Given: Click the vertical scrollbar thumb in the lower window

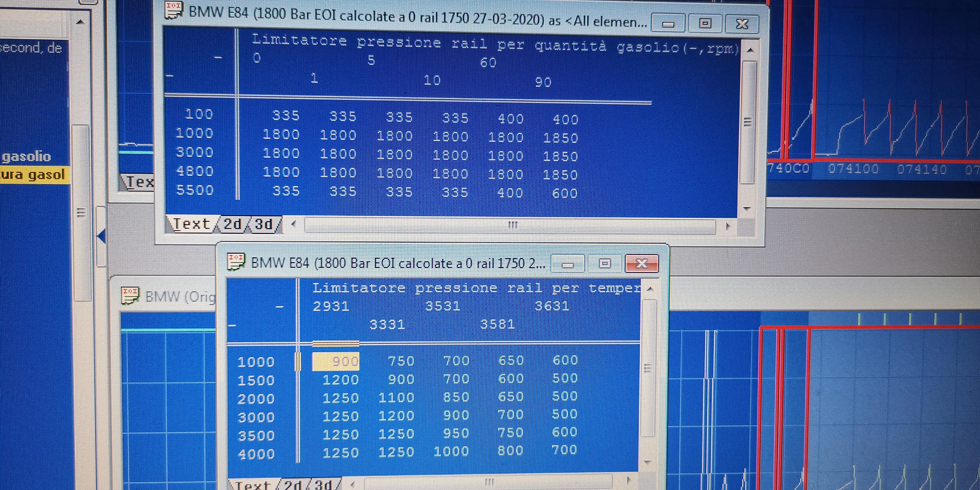Looking at the screenshot, I should [648, 368].
